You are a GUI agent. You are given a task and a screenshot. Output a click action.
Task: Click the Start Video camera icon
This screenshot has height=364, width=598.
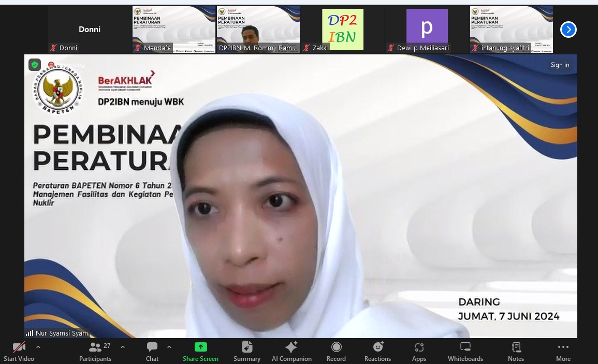[19, 347]
